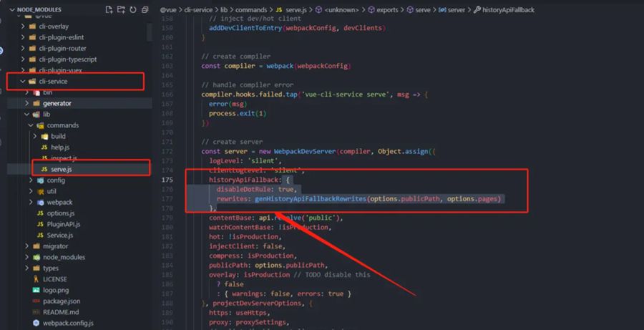Open the LICENSE file

point(54,279)
